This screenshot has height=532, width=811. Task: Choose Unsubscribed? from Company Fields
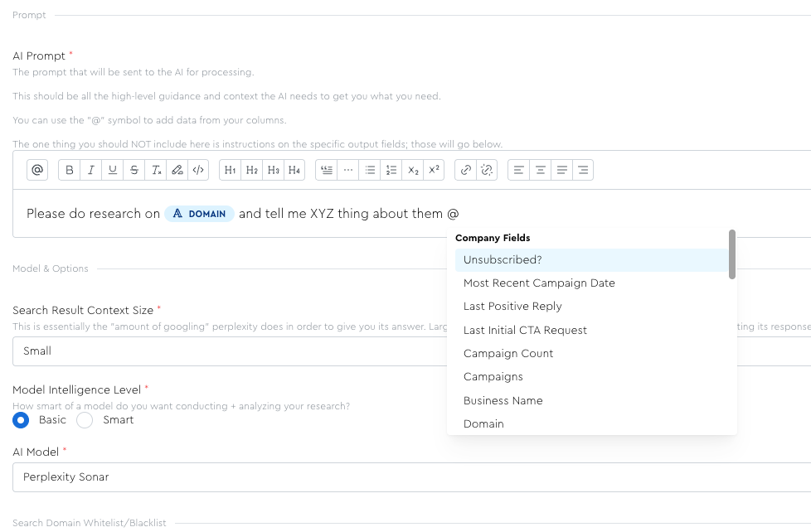[503, 260]
